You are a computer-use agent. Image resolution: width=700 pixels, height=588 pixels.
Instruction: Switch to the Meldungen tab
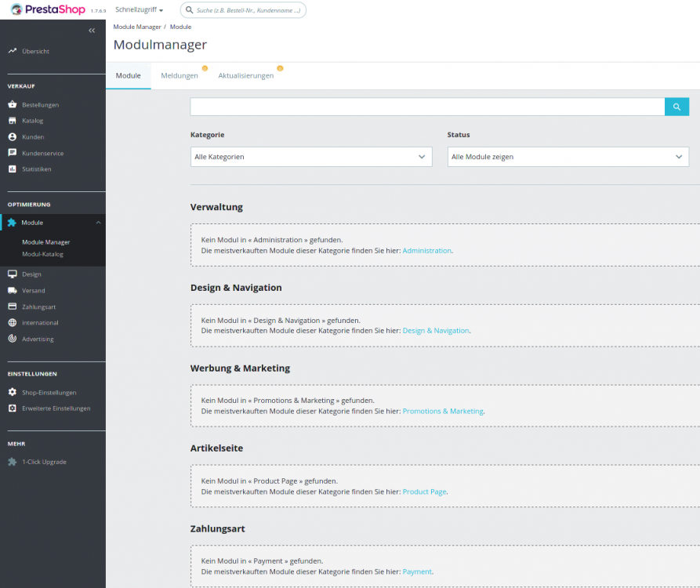click(180, 75)
